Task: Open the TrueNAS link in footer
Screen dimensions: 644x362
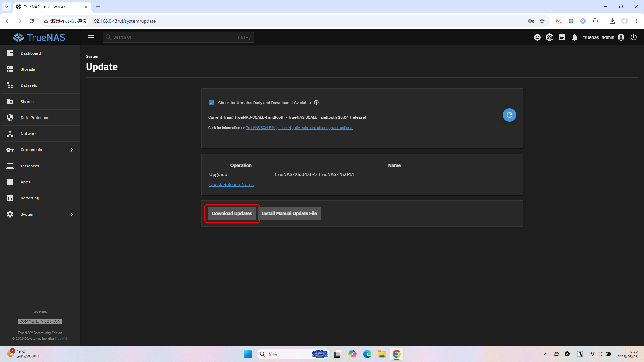Action: [61, 339]
